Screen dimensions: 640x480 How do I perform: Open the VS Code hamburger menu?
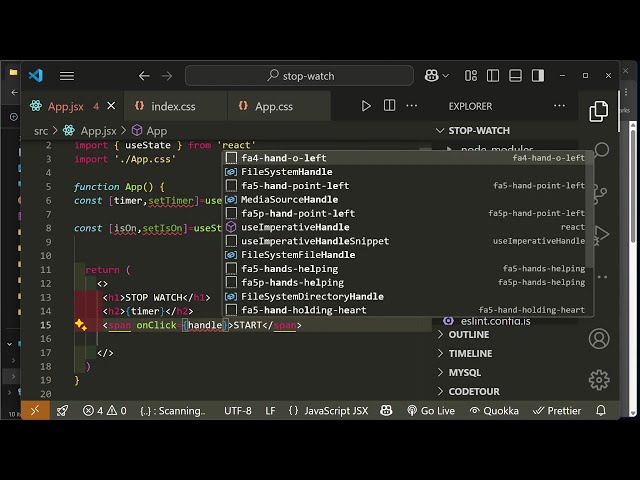(67, 76)
